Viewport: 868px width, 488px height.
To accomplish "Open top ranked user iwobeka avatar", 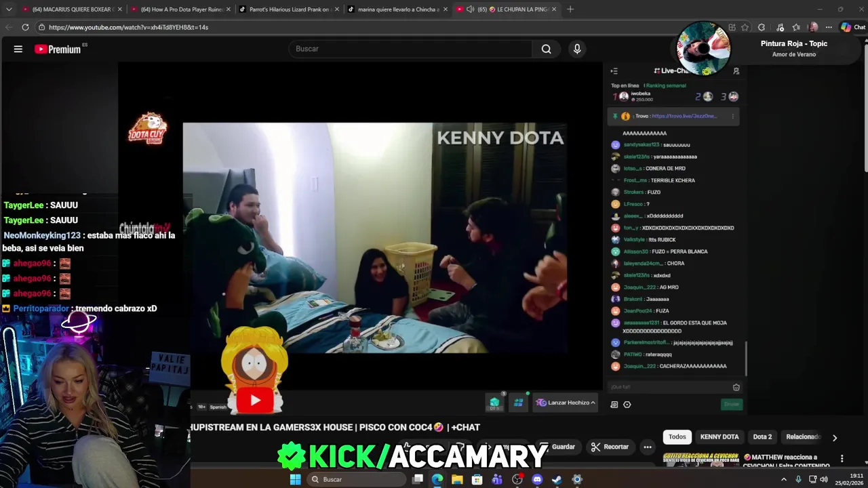I will tap(624, 96).
